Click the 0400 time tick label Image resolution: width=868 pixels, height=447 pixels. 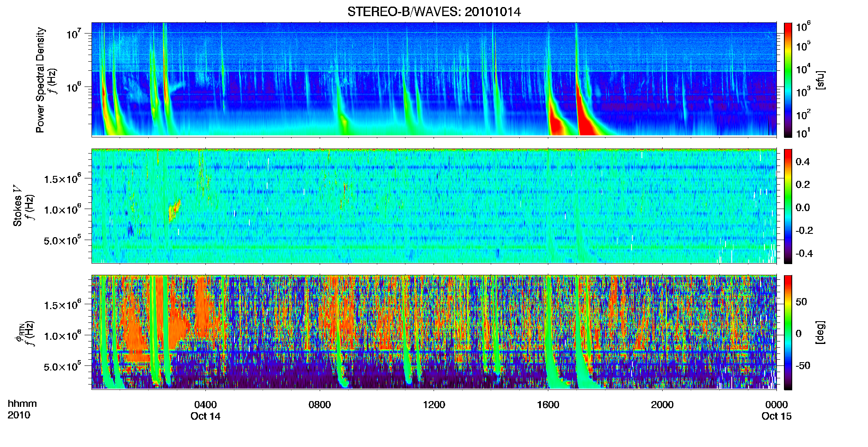[205, 405]
